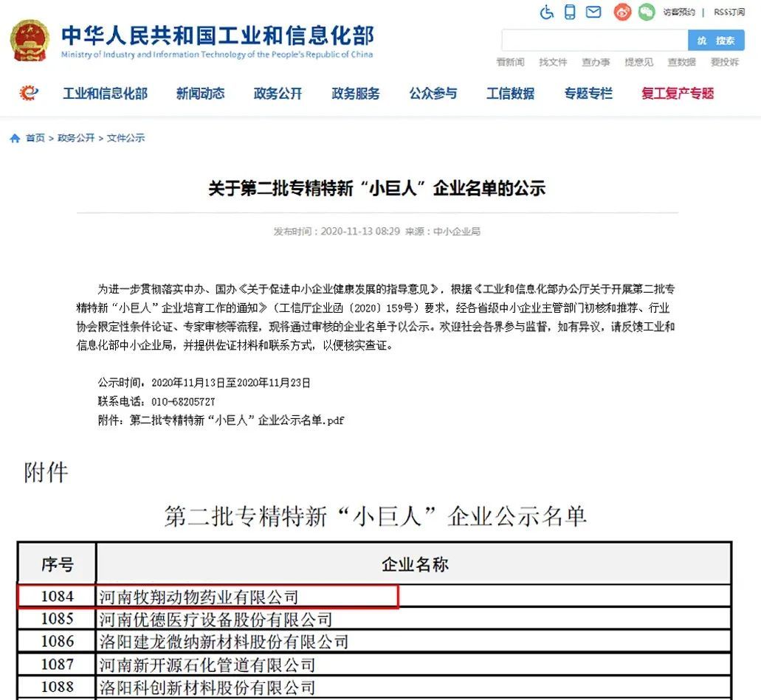This screenshot has width=761, height=700.
Task: Open the Weibo social icon
Action: 623,12
